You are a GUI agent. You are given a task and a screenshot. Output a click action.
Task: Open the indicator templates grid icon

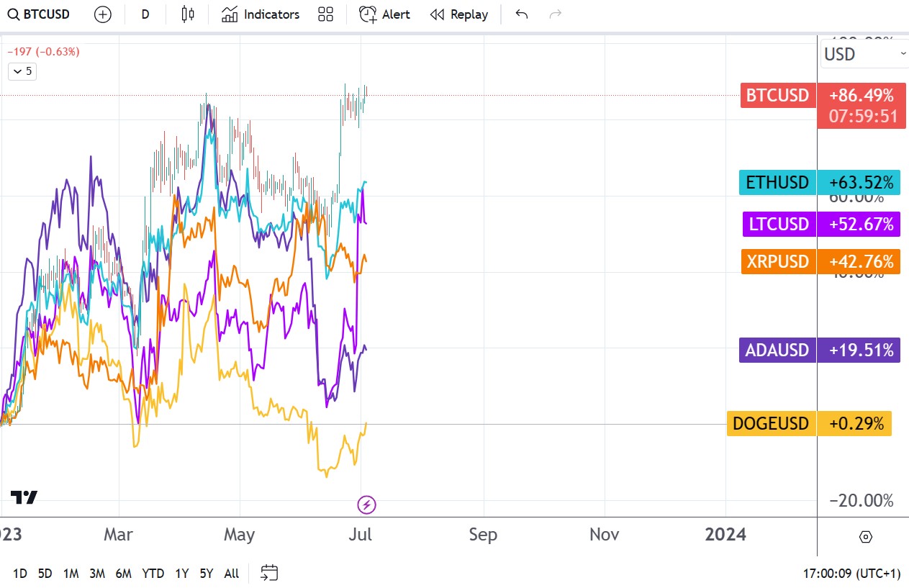pos(325,14)
